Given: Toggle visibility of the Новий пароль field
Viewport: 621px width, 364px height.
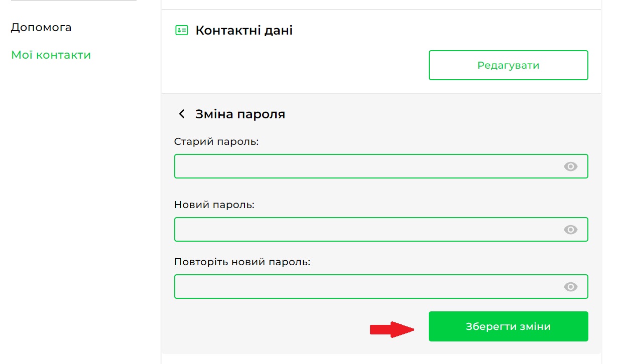Looking at the screenshot, I should point(570,230).
